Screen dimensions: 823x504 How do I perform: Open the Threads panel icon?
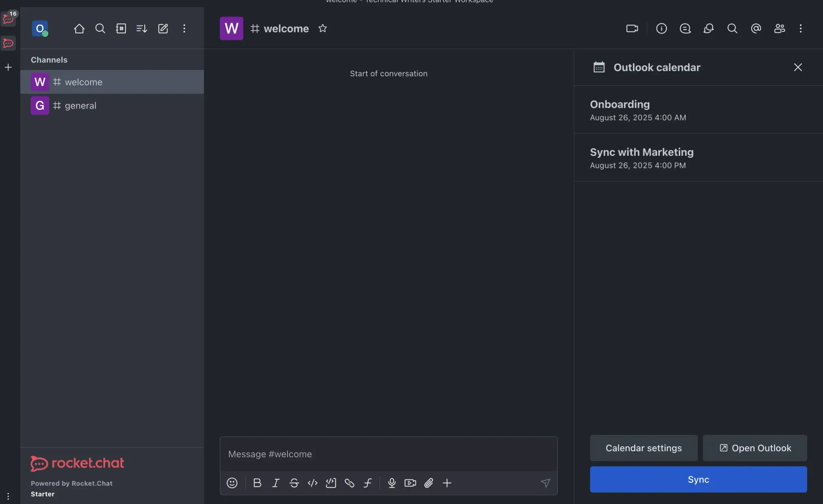click(x=685, y=28)
